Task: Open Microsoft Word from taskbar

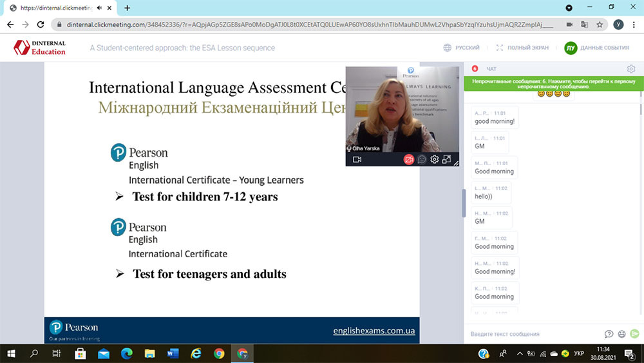Action: (x=173, y=353)
